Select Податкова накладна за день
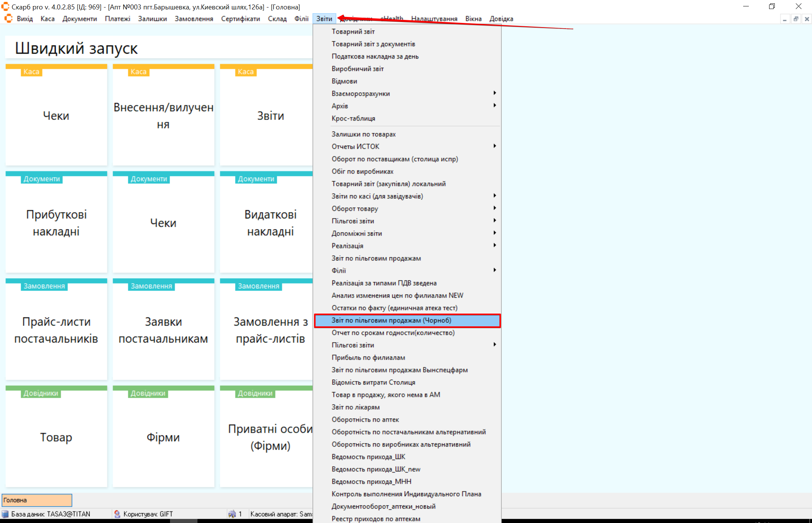Screen dimensions: 812x523 coord(407,56)
